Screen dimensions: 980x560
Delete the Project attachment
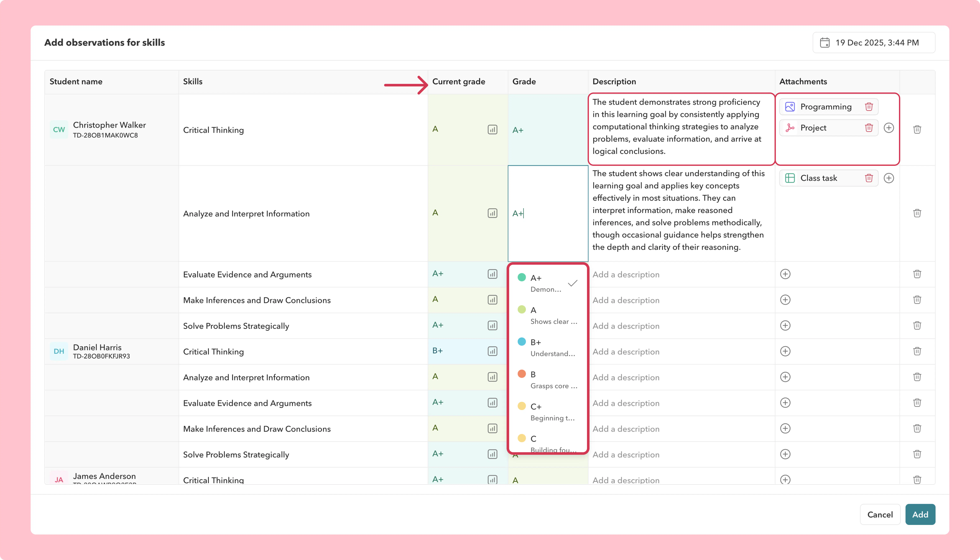click(x=869, y=128)
